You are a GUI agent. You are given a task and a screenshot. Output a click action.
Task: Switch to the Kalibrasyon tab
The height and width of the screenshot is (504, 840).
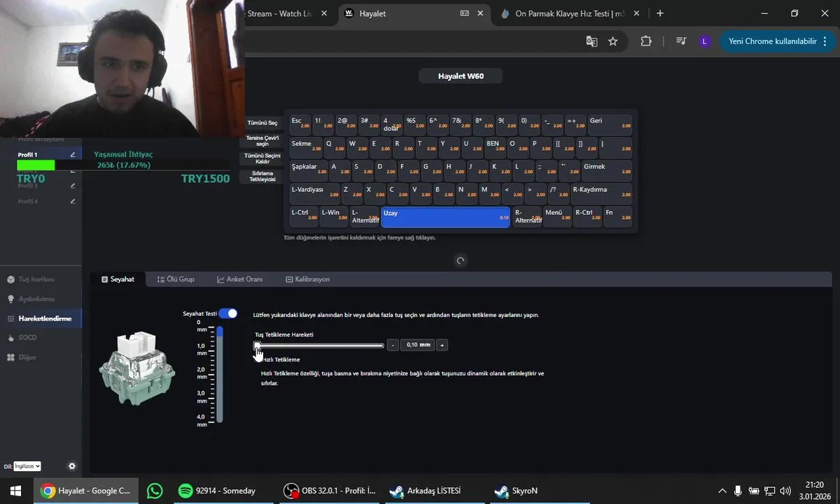(307, 279)
